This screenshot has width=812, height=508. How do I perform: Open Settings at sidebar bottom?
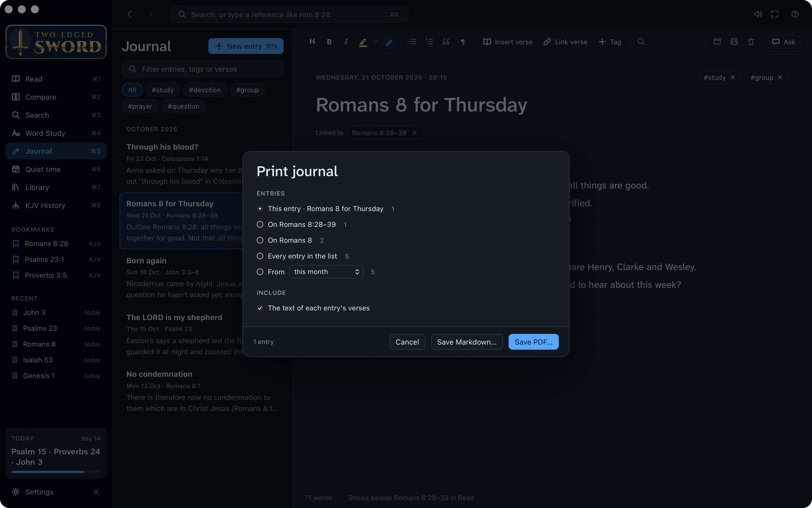coord(56,492)
